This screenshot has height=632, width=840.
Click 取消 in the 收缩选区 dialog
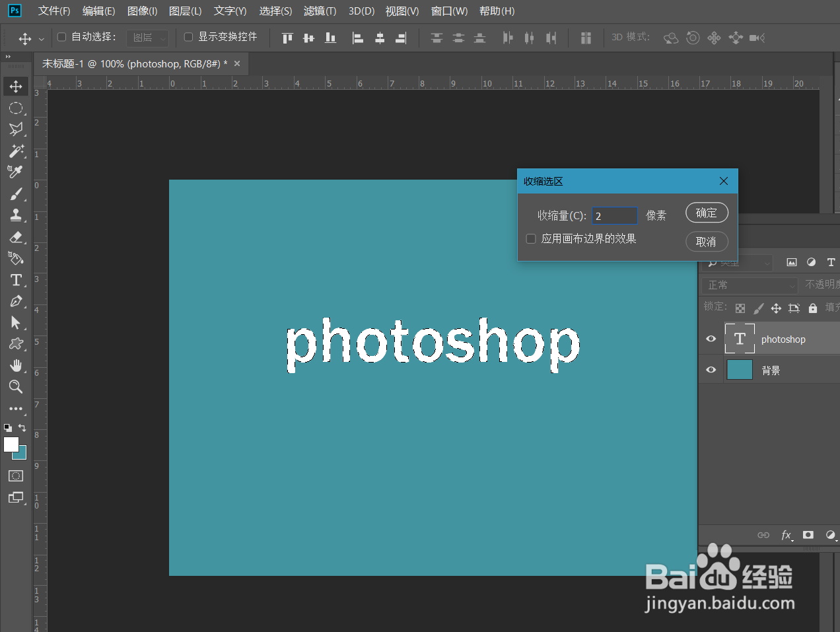(707, 242)
